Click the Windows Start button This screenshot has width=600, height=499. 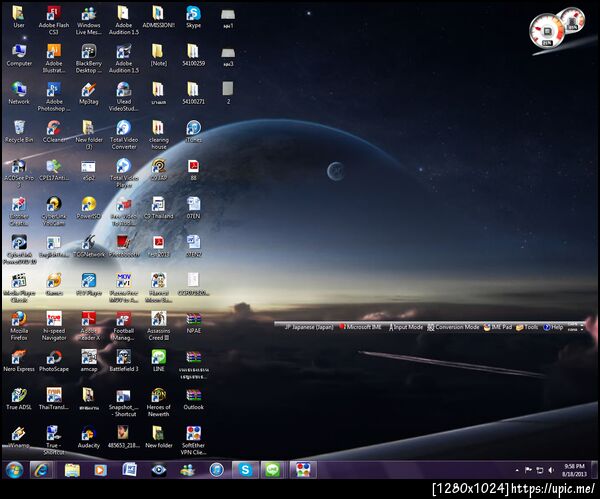[x=14, y=470]
